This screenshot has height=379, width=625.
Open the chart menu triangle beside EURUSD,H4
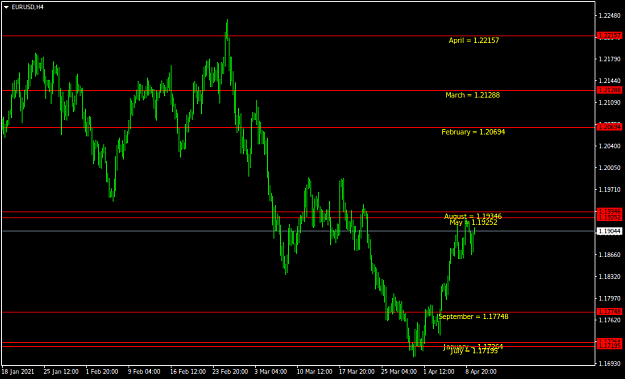(6, 7)
